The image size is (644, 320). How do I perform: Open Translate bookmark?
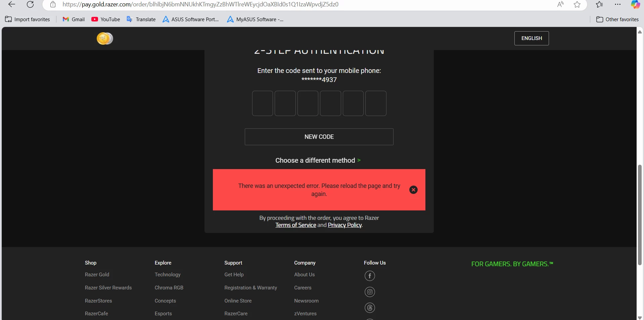click(x=141, y=19)
